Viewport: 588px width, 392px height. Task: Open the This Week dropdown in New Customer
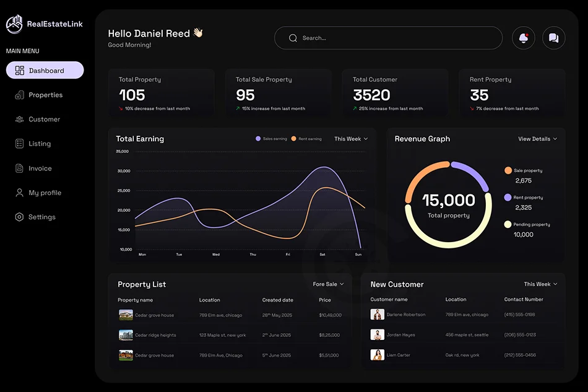point(540,284)
